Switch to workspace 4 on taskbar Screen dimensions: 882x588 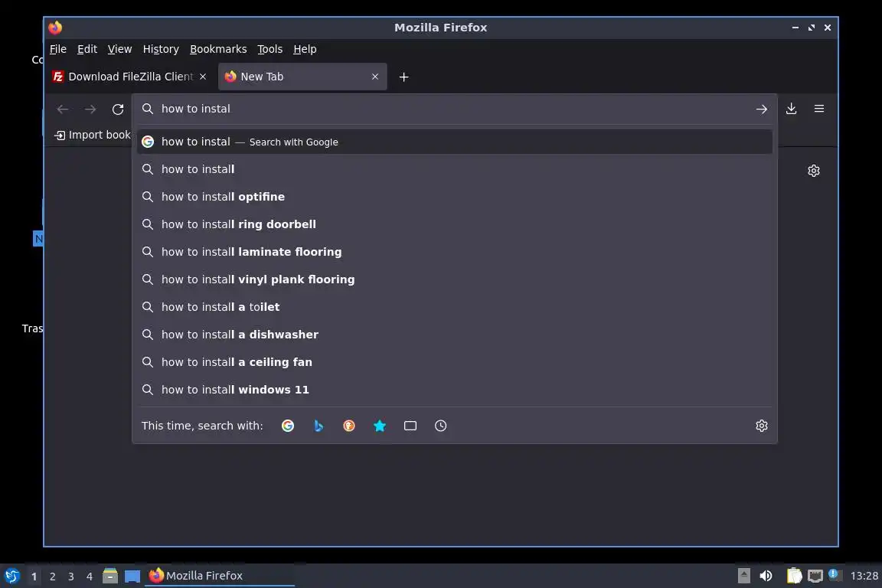point(90,577)
